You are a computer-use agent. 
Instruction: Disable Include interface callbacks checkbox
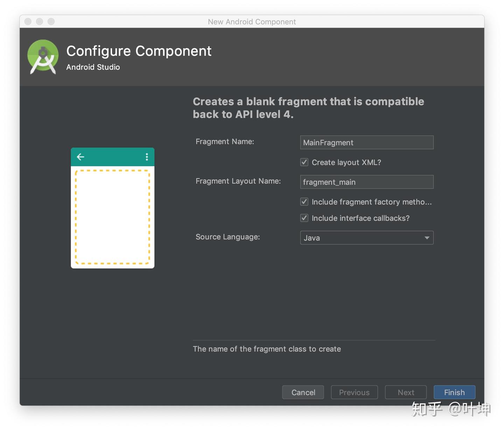(x=304, y=218)
